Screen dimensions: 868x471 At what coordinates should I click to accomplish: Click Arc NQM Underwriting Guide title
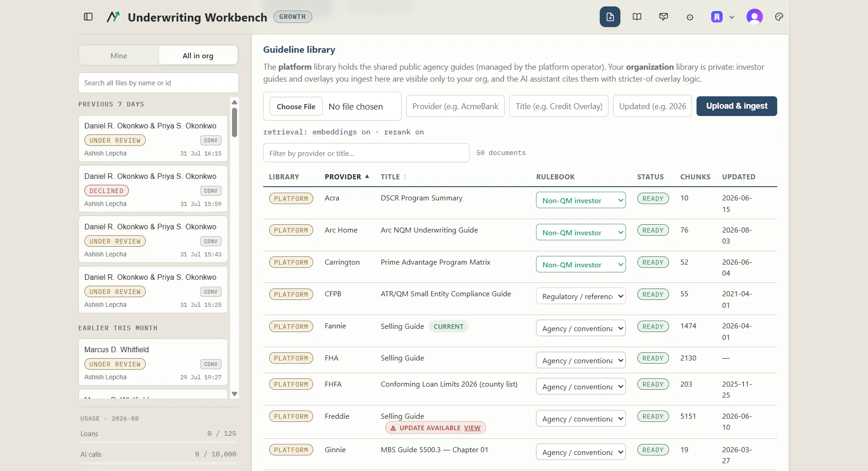click(429, 230)
